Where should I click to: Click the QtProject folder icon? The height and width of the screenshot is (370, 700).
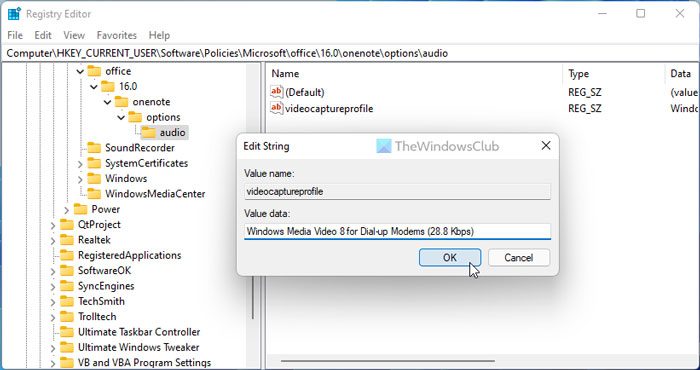pos(67,224)
